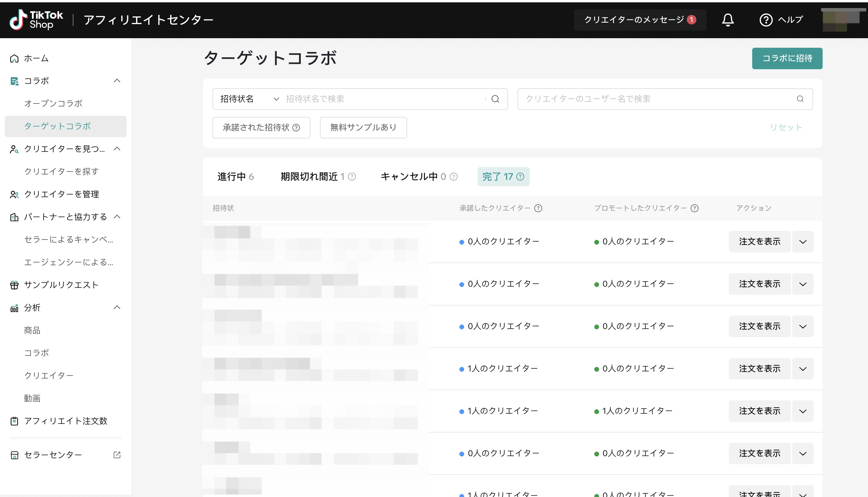
Task: Click the クリエイターを管理 sidebar icon
Action: (14, 194)
